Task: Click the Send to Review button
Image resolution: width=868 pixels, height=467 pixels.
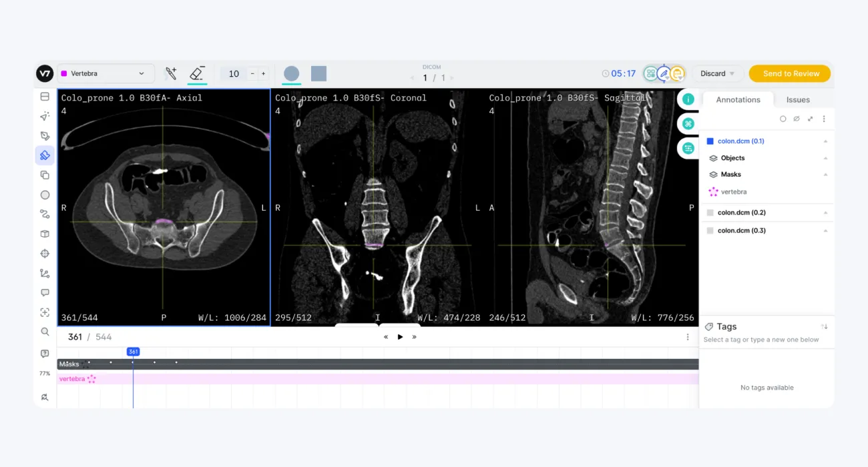Action: coord(789,73)
